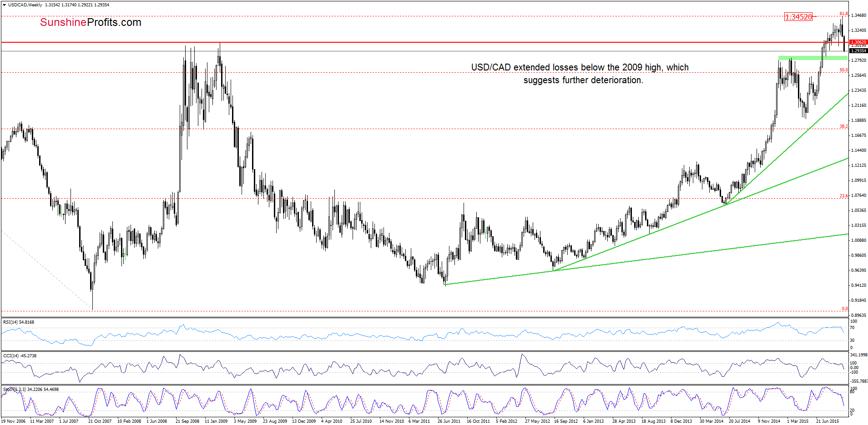868x425 pixels.
Task: Click the 21 Sep 2008 date label
Action: point(187,421)
